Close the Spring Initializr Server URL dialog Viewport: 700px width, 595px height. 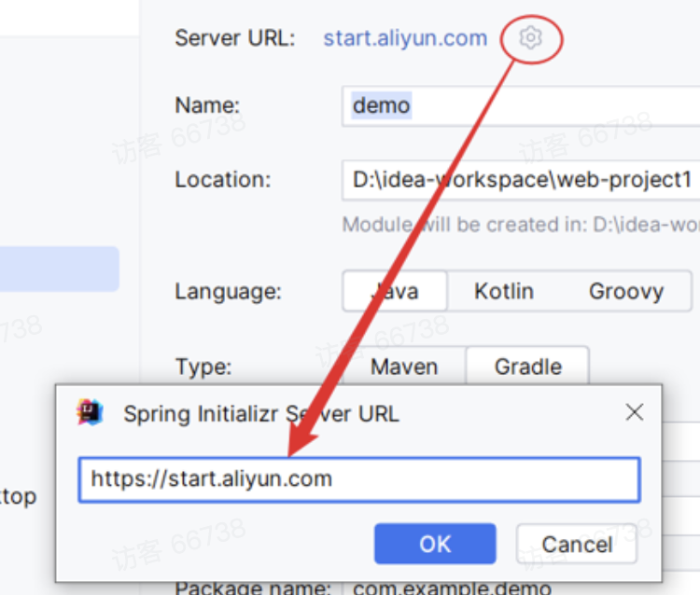(x=635, y=412)
